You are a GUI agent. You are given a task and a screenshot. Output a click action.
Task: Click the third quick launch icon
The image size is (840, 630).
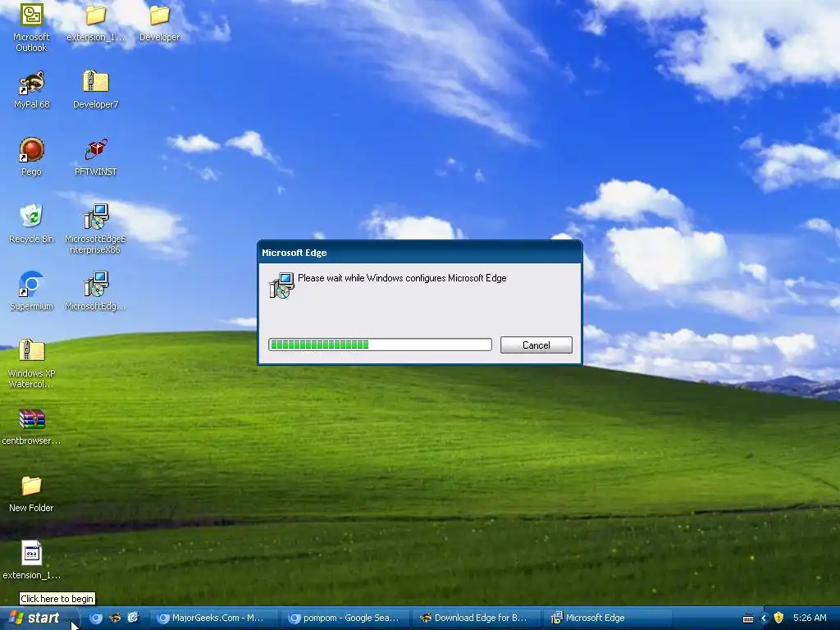coord(133,618)
